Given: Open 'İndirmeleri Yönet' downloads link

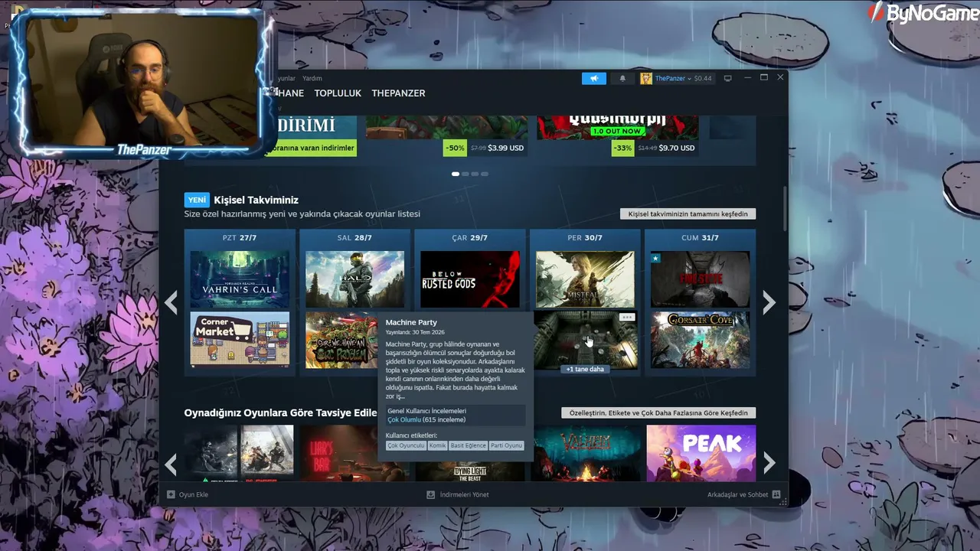Looking at the screenshot, I should (x=464, y=494).
